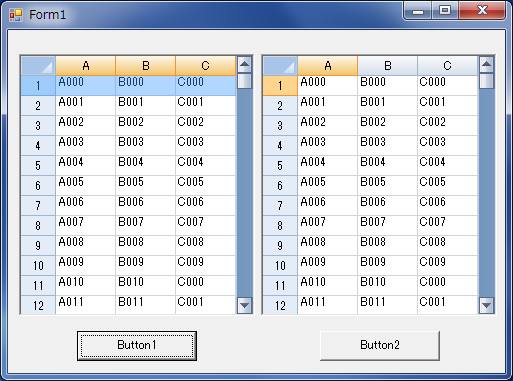Click cell C007 in the right grid

tap(447, 226)
